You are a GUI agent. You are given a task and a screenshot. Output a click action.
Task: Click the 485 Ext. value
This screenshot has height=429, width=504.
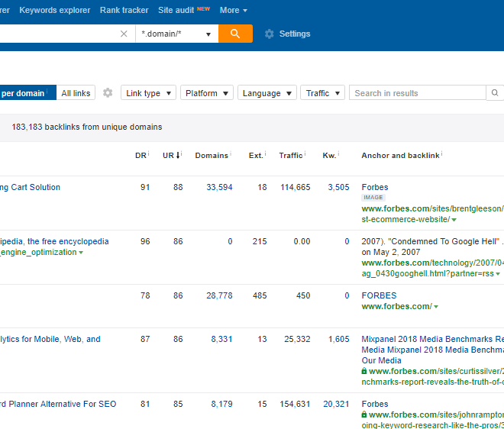pyautogui.click(x=260, y=295)
